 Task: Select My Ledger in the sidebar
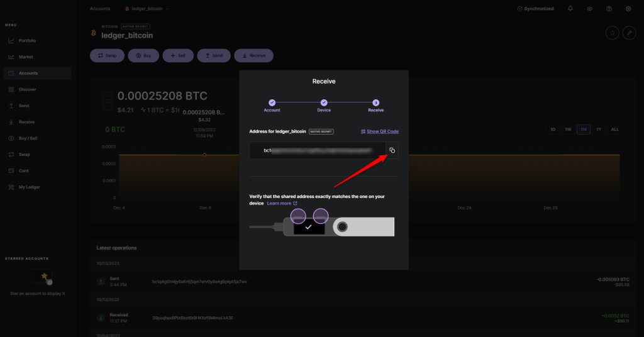tap(28, 187)
